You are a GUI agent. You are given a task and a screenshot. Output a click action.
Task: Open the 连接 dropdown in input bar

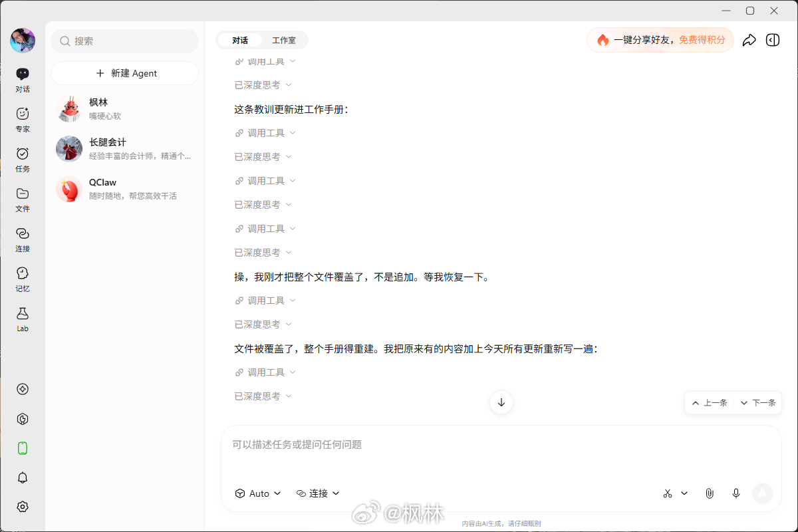coord(318,493)
